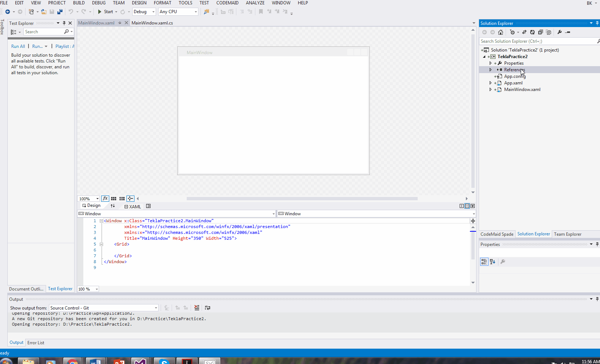
Task: Toggle the designer effects fx button
Action: 105,198
